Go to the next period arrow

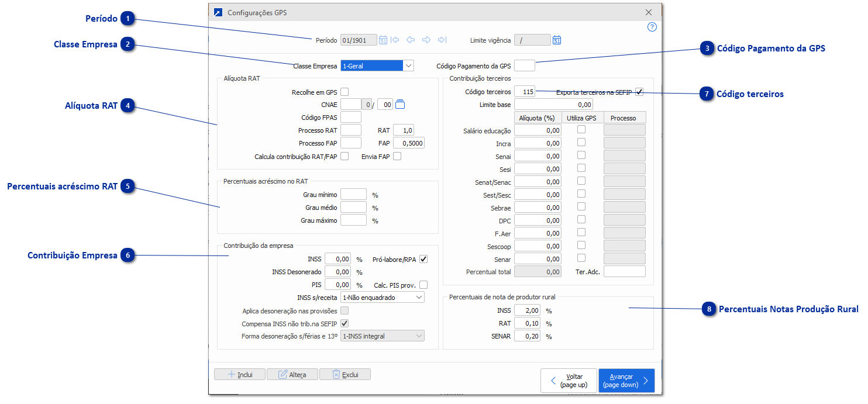(x=426, y=40)
